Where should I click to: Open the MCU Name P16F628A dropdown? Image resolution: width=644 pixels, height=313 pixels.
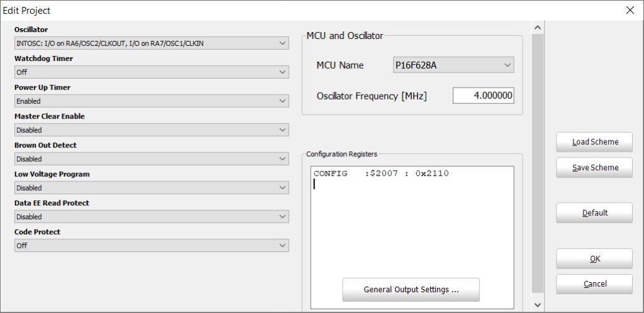coord(453,65)
